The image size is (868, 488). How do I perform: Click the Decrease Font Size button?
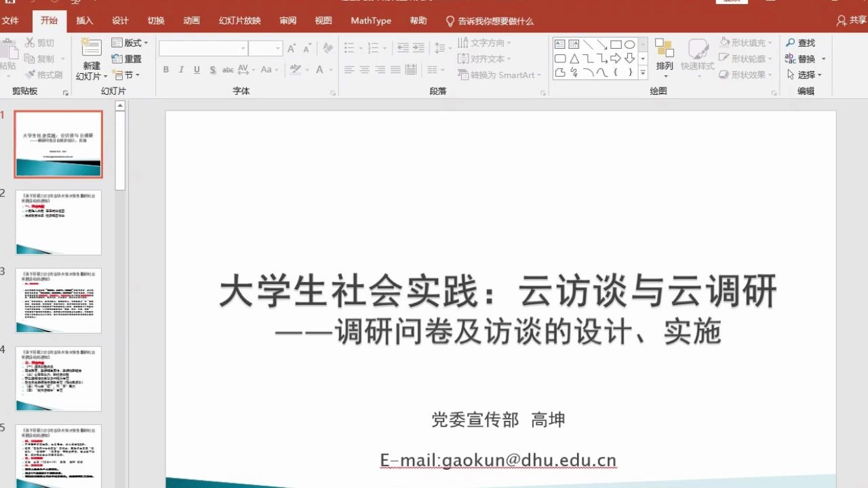(307, 48)
